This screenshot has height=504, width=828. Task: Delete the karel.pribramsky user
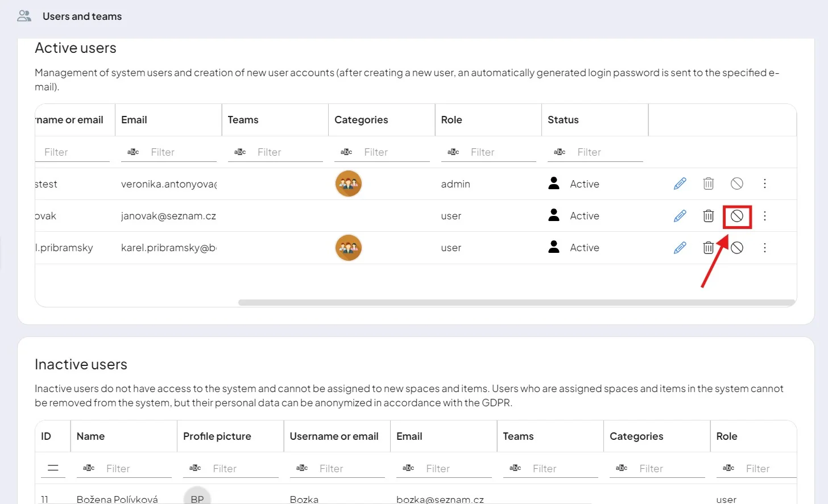tap(708, 248)
